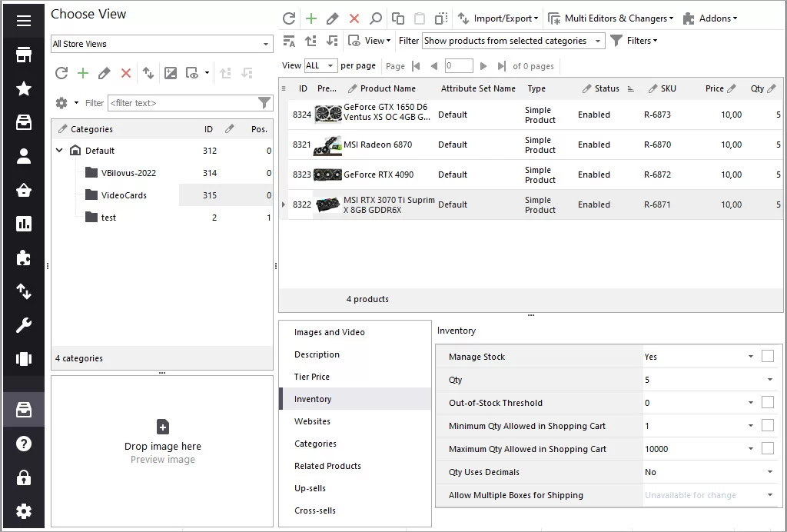The height and width of the screenshot is (532, 787).
Task: Open the Filters dropdown button
Action: (634, 41)
